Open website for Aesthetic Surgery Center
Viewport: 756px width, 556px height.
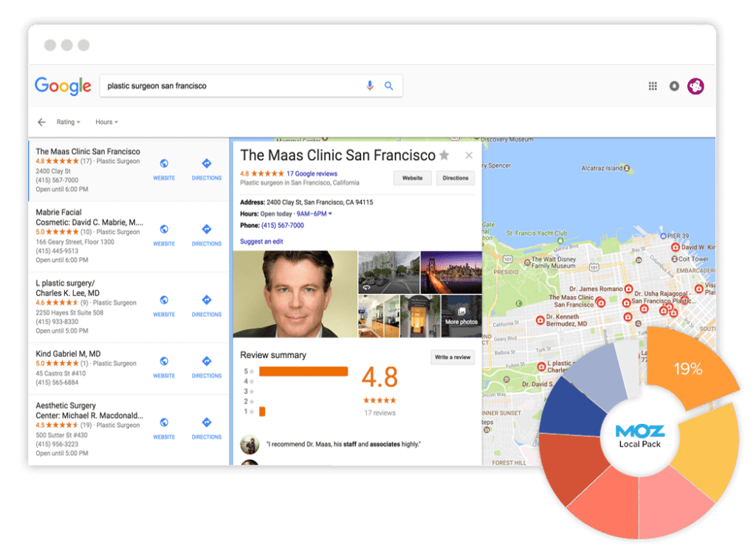pos(164,428)
